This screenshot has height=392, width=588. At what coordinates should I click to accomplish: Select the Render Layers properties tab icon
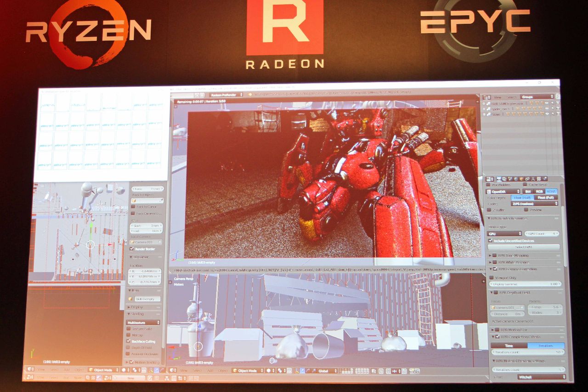[x=503, y=179]
